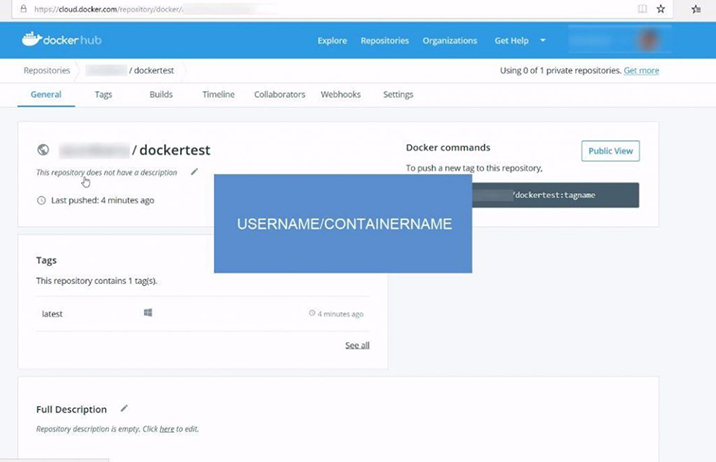Click the browser URL address field

point(300,8)
